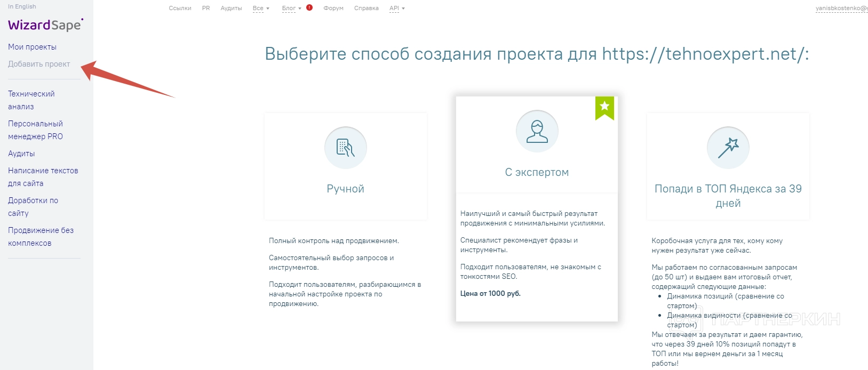
Task: Click Добавить проект in sidebar
Action: tap(39, 64)
